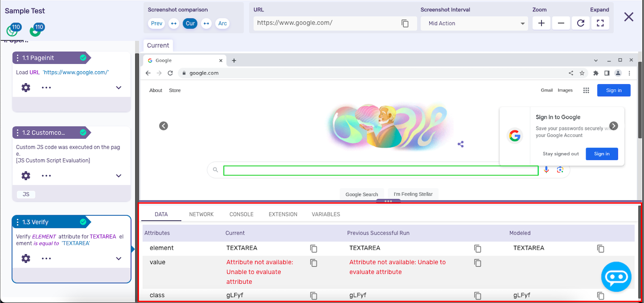Switch to the DATA tab
644x303 pixels.
(161, 214)
